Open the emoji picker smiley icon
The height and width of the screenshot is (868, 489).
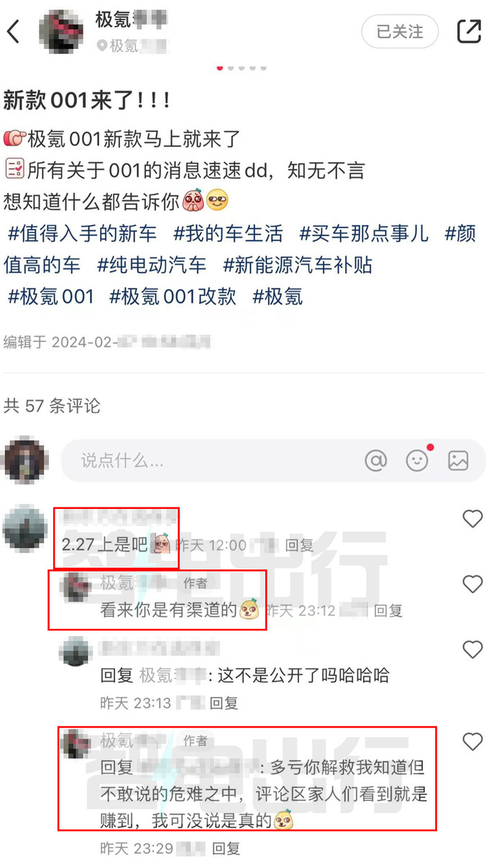coord(417,459)
